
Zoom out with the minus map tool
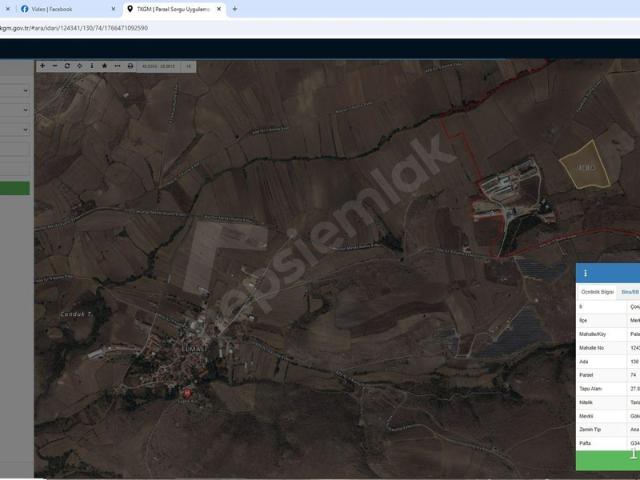(55, 66)
